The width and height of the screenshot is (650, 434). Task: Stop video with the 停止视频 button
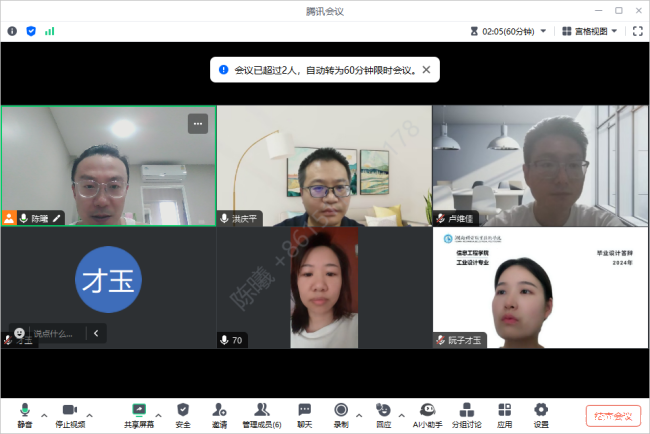69,414
